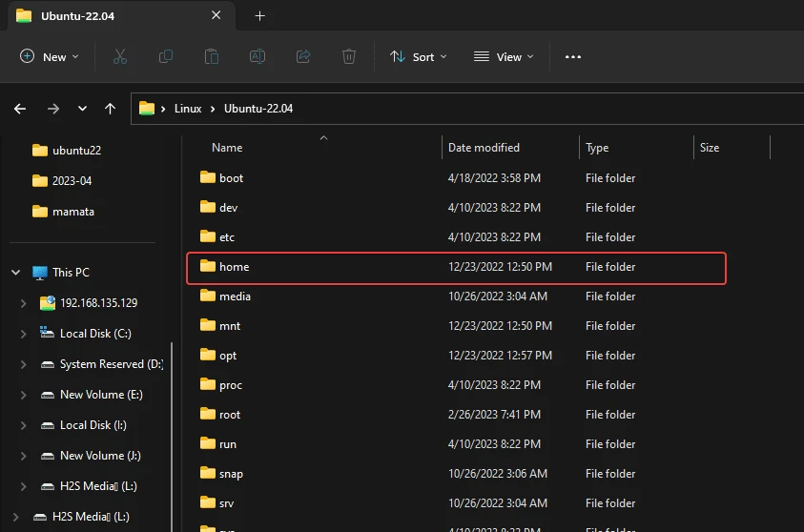Screen dimensions: 804x532
Task: Expand System Reserved (D:) node
Action: (x=23, y=364)
